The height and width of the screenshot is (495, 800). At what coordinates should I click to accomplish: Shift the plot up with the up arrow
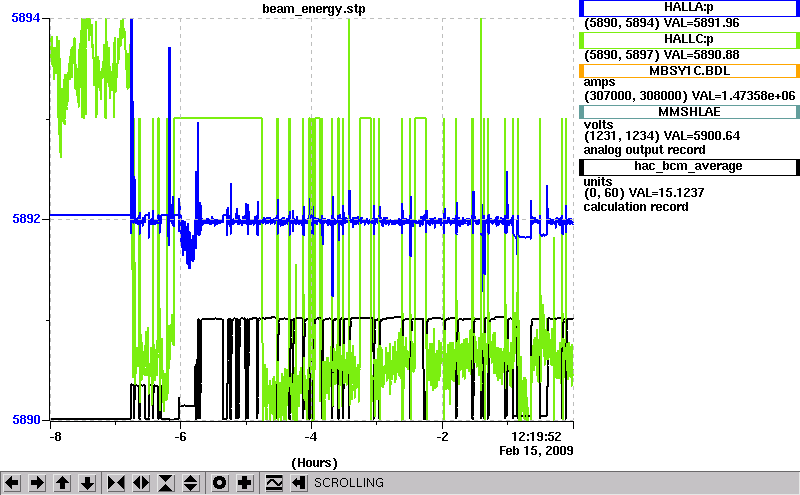62,483
